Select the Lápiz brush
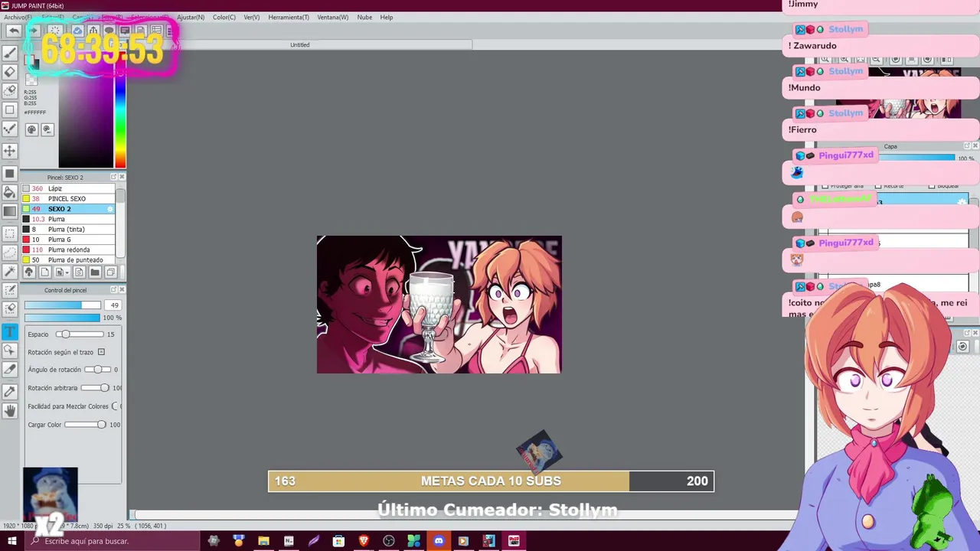 point(68,188)
